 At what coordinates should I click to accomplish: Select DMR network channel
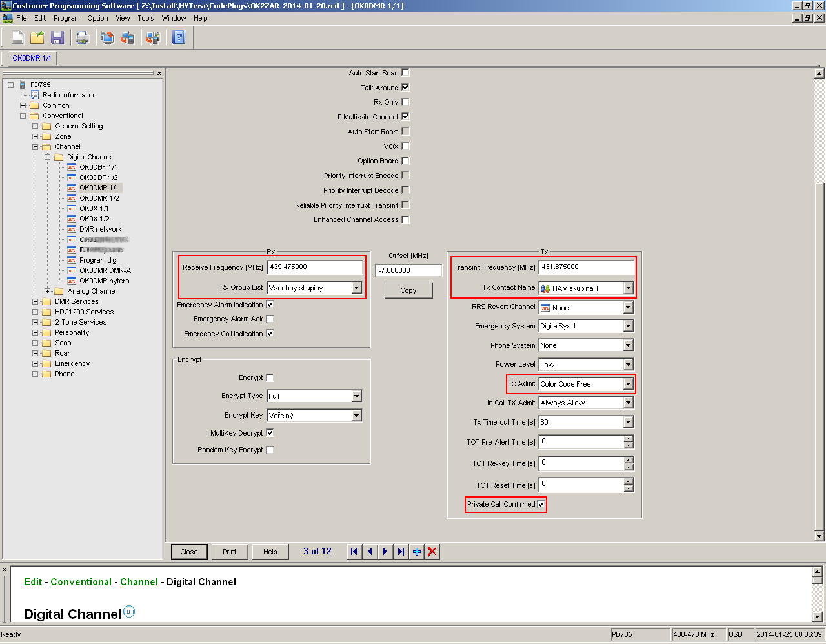click(x=100, y=229)
